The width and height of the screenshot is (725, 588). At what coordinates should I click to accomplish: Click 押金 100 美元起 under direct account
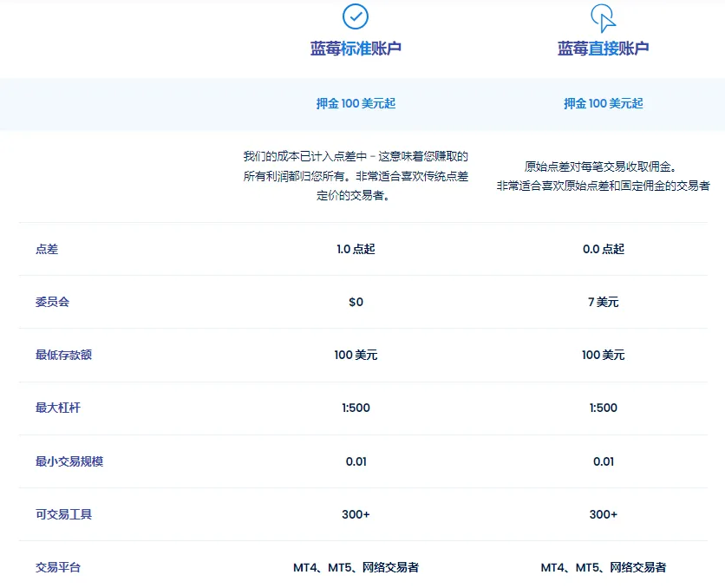[603, 103]
